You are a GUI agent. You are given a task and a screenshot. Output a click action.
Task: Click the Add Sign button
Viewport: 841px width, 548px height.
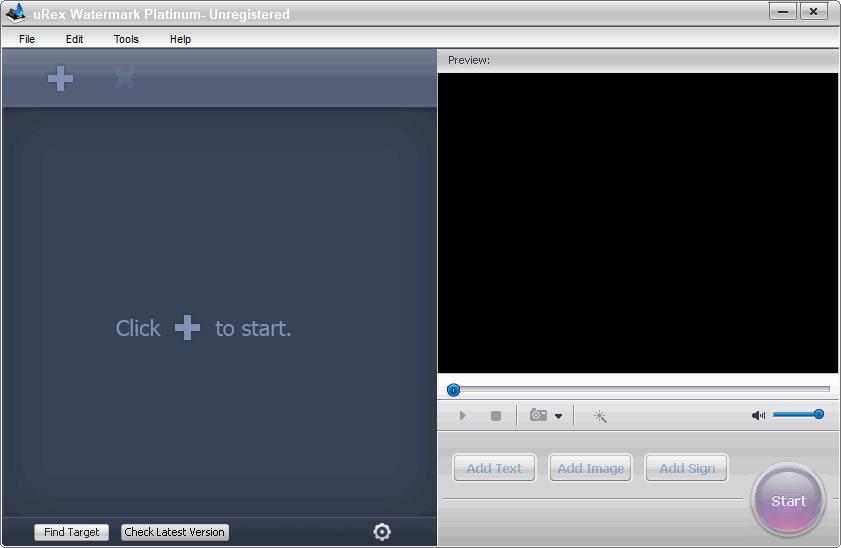point(687,468)
